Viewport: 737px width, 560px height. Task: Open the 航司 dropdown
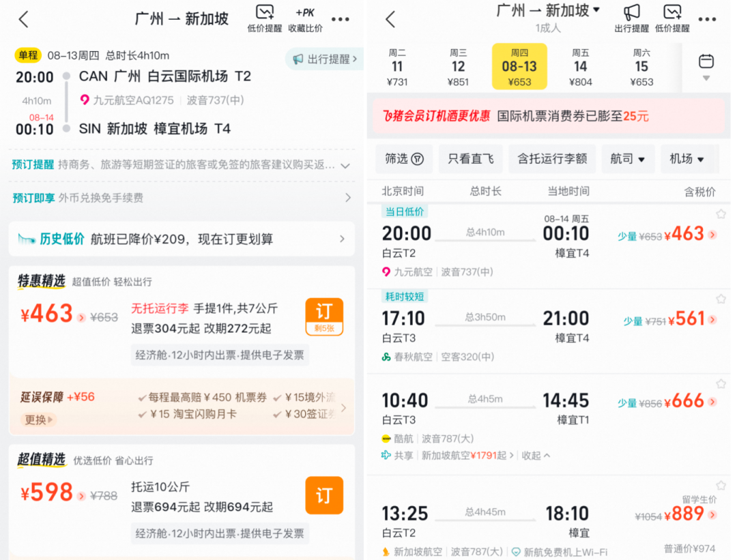pyautogui.click(x=628, y=159)
